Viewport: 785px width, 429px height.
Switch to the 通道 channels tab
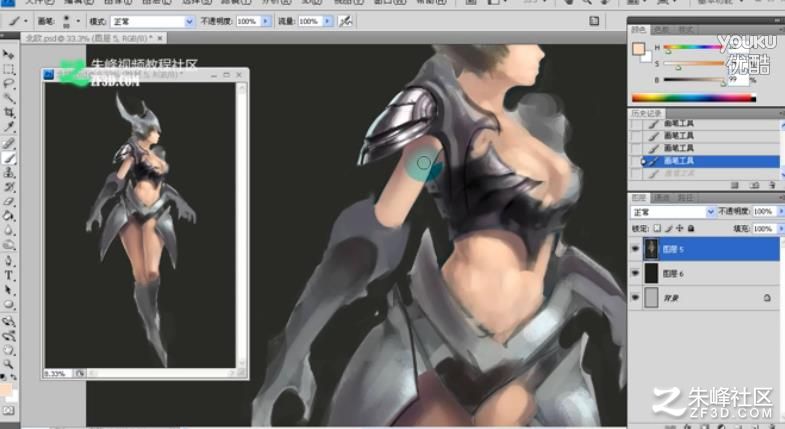[661, 198]
